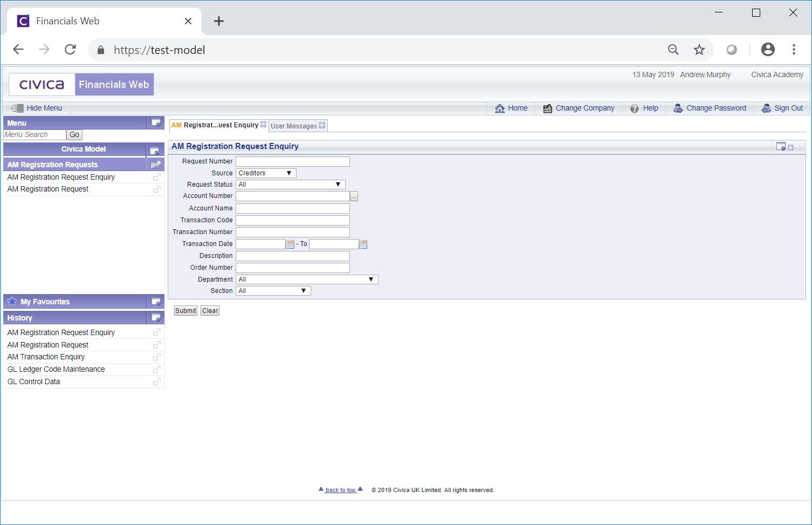Click the Change Company link
812x525 pixels.
[585, 108]
